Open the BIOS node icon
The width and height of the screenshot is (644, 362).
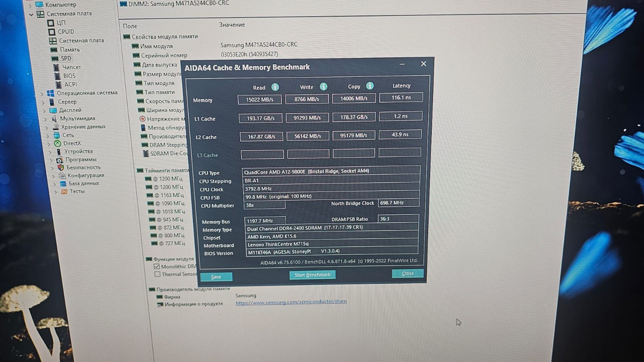pyautogui.click(x=58, y=76)
